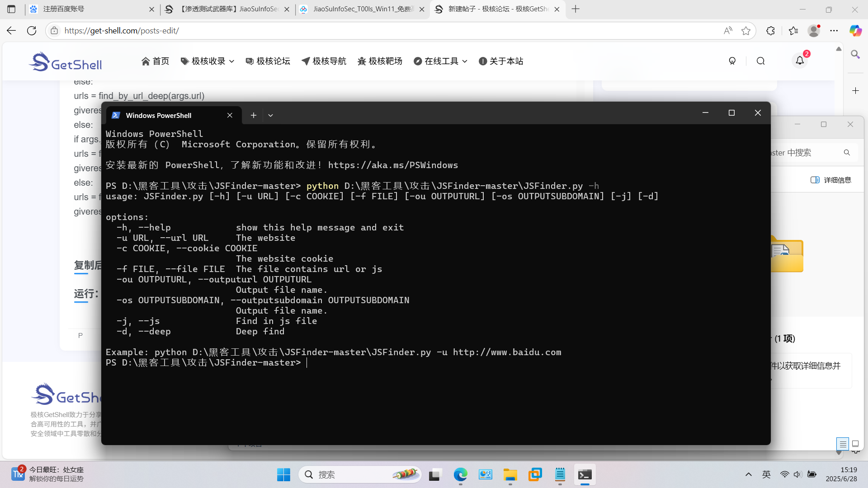Click the read aloud icon in address bar
The height and width of the screenshot is (488, 868).
click(727, 30)
